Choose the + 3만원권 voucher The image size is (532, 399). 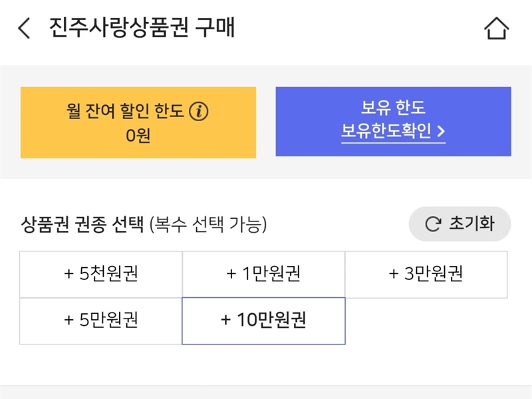426,274
